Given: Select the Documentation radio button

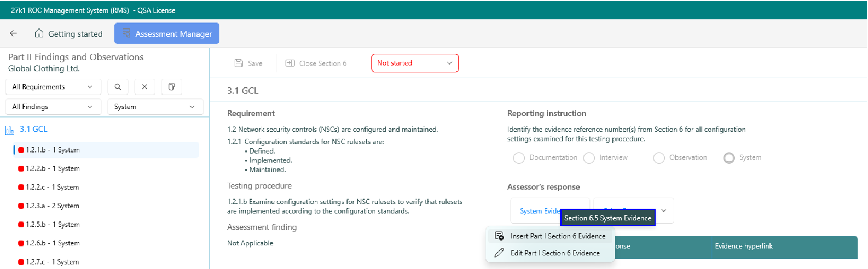Looking at the screenshot, I should click(519, 158).
